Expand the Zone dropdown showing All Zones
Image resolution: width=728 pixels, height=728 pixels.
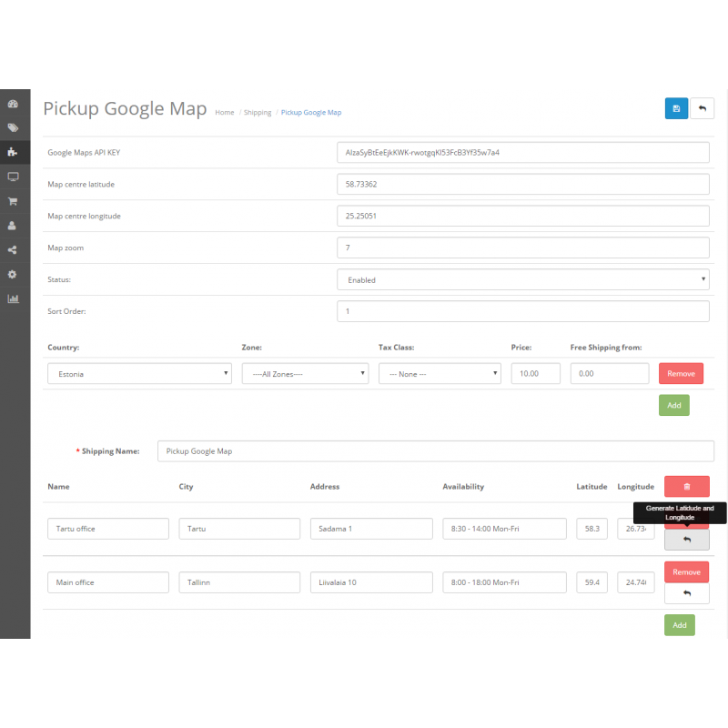305,373
